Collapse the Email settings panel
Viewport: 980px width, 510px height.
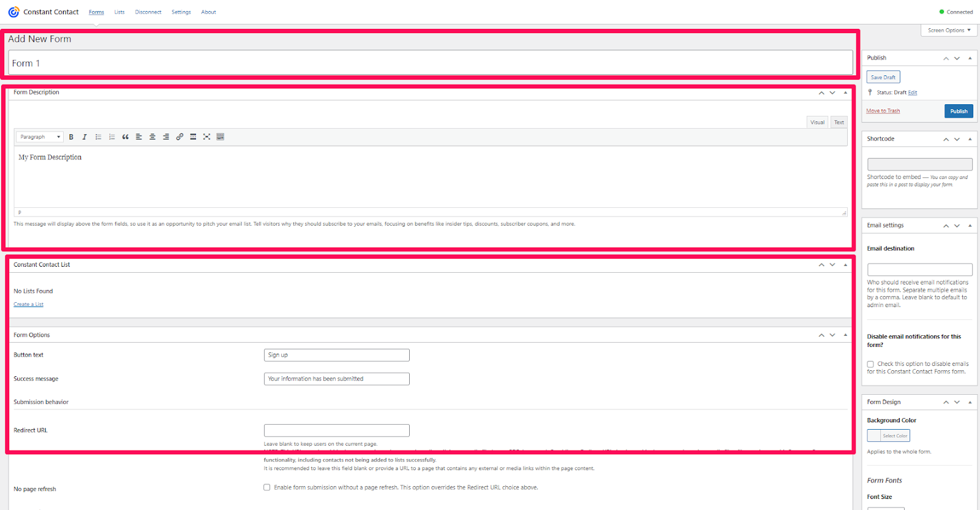[x=970, y=226]
